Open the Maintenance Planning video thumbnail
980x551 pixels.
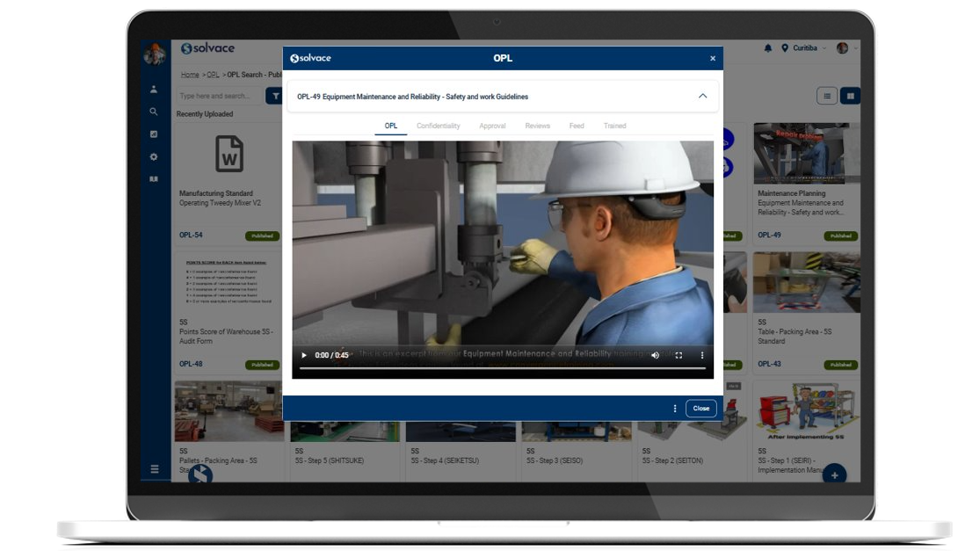pos(806,153)
